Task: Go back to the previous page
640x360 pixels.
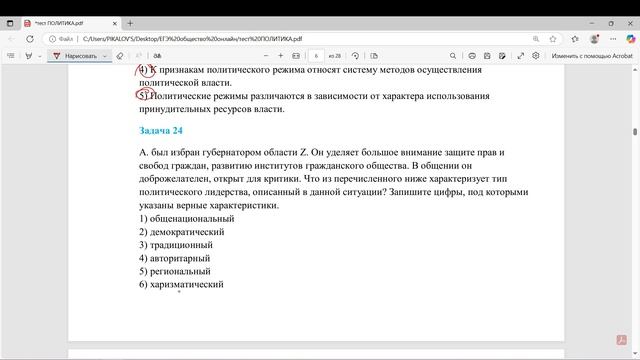Action: [11, 39]
